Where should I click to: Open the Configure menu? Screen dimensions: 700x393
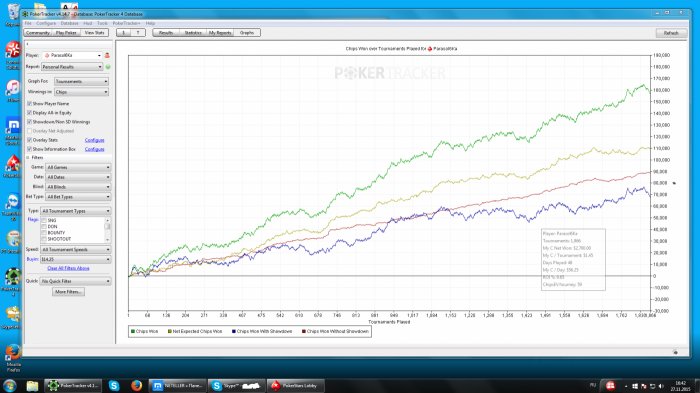(46, 23)
